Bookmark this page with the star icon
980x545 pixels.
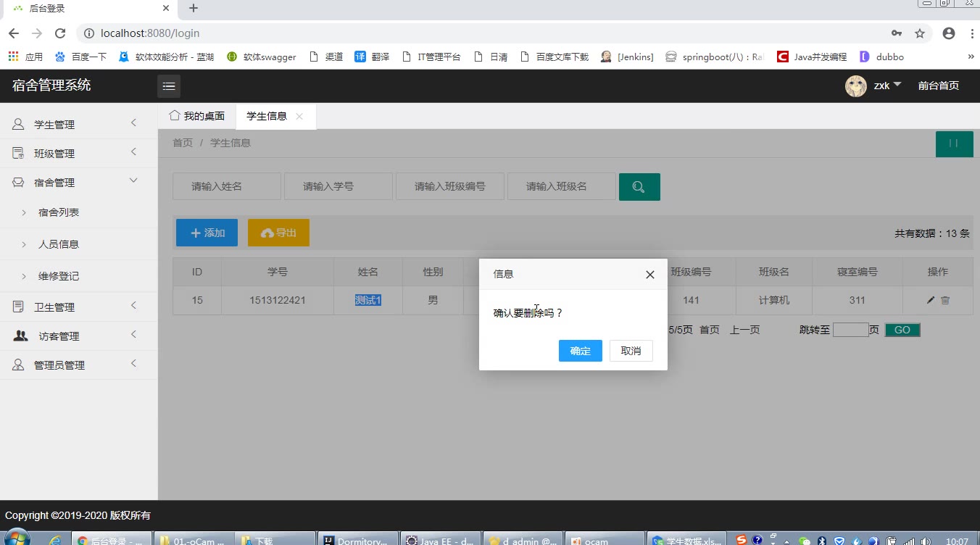pyautogui.click(x=920, y=33)
